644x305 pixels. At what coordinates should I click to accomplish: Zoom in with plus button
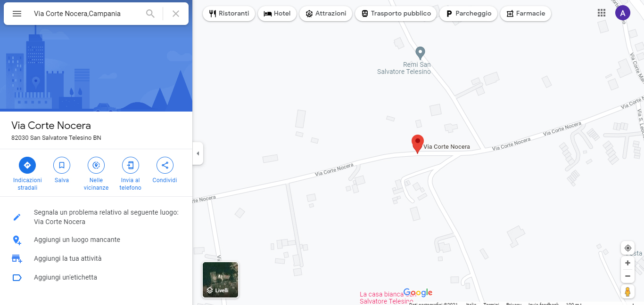(627, 263)
